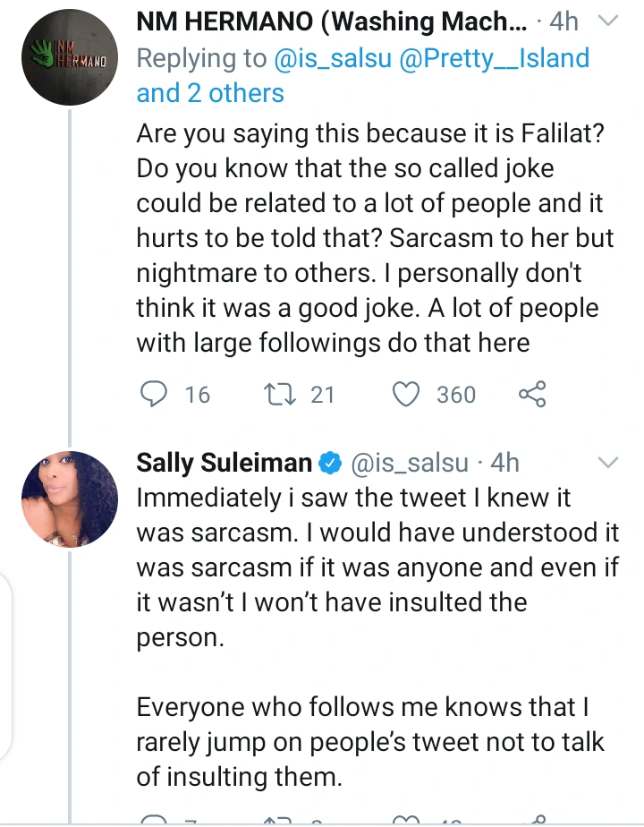The image size is (644, 827).
Task: Click the 4h timestamp on NM HERMANO's tweet
Action: coord(567,21)
